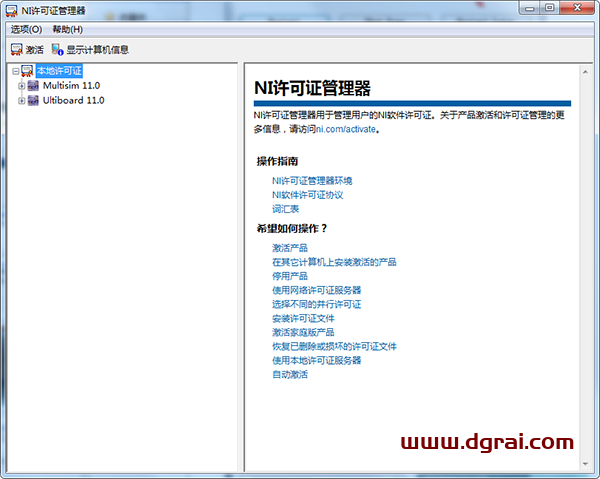Click the 停用产品 link
The height and width of the screenshot is (479, 600).
[290, 276]
